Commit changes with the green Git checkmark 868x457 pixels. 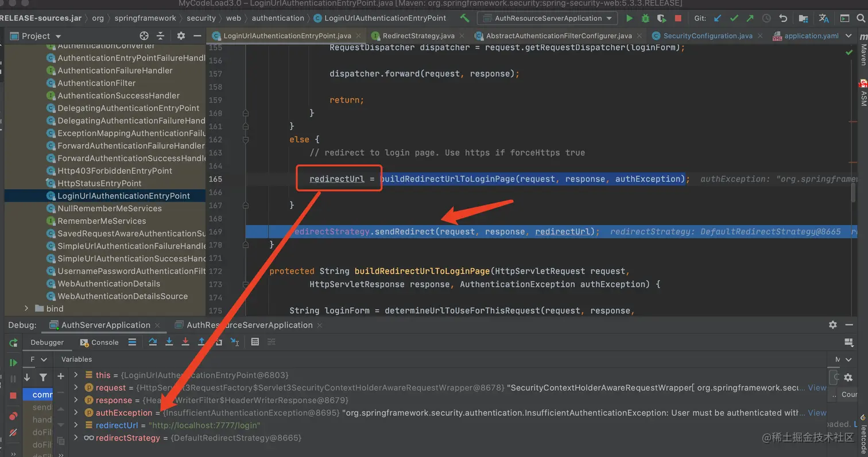tap(734, 18)
